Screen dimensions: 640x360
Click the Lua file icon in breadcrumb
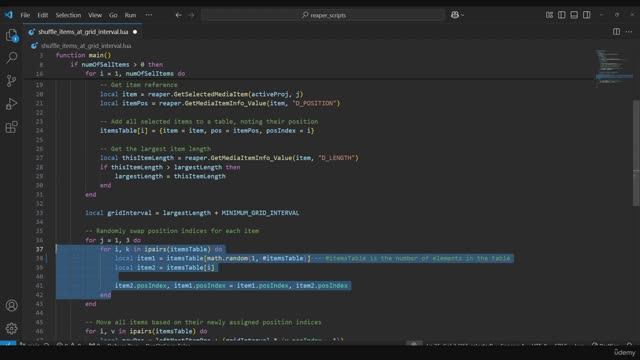coord(34,46)
